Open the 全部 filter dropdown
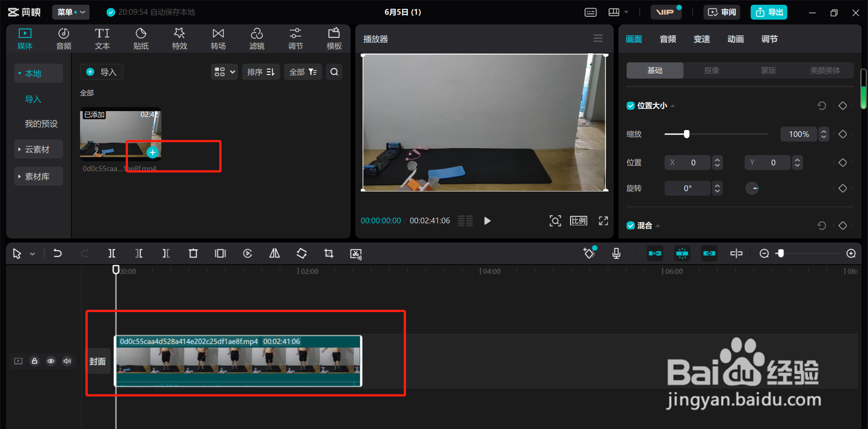The width and height of the screenshot is (868, 429). [303, 72]
